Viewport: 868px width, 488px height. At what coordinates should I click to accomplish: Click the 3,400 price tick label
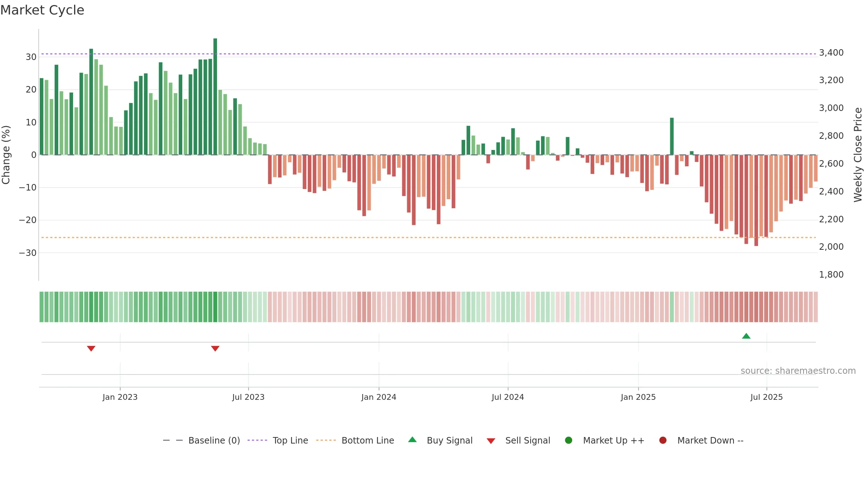831,52
